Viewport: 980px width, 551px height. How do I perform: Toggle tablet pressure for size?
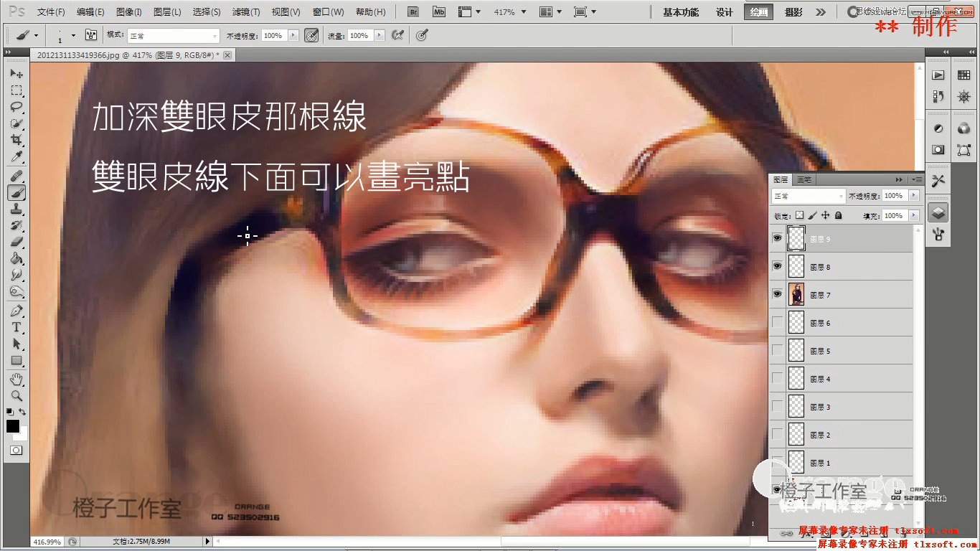(x=422, y=35)
